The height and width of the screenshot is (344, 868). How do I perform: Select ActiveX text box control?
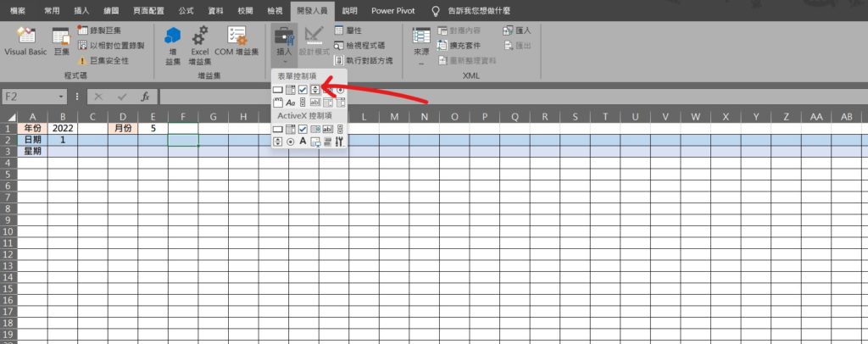coord(328,130)
